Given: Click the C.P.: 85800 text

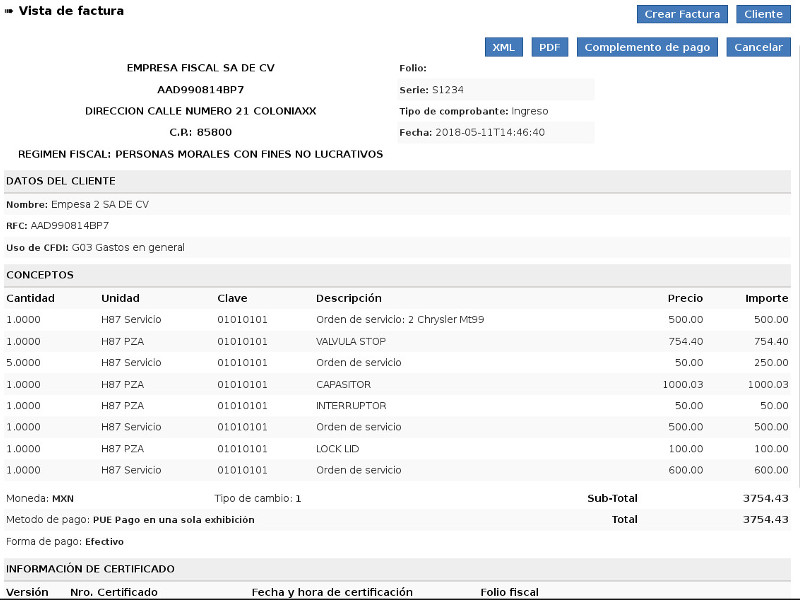Looking at the screenshot, I should click(201, 133).
